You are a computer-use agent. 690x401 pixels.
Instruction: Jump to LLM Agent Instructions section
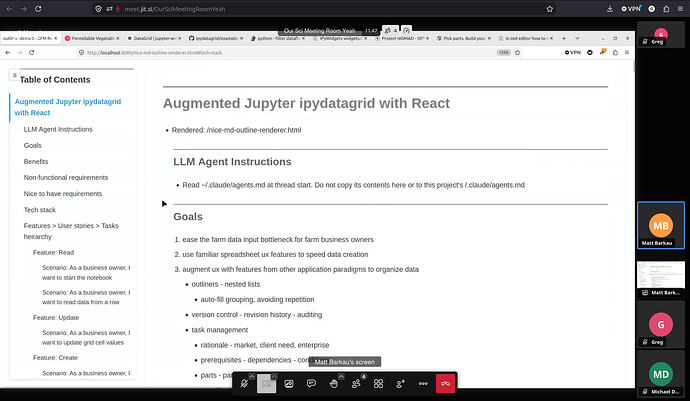pyautogui.click(x=58, y=129)
